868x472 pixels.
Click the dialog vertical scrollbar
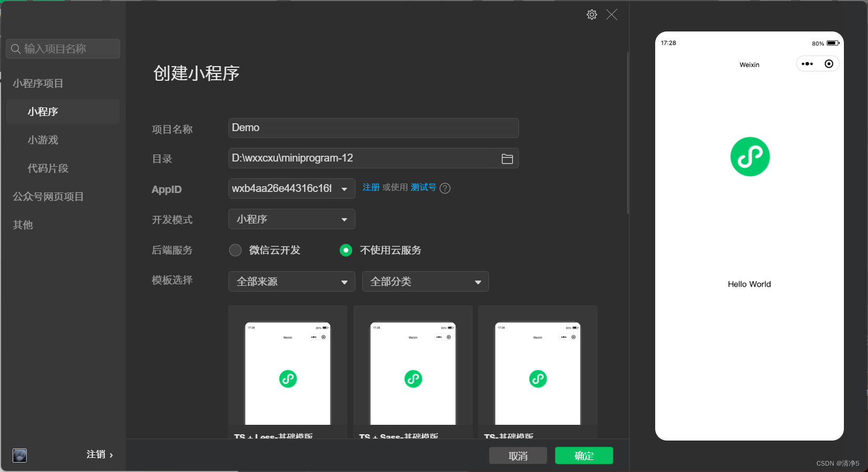628,133
